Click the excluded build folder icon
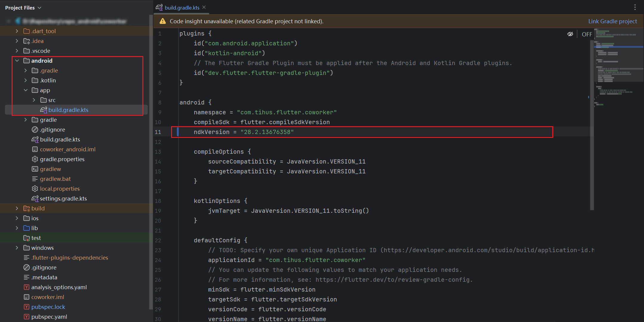Viewport: 644px width, 322px height. click(27, 208)
